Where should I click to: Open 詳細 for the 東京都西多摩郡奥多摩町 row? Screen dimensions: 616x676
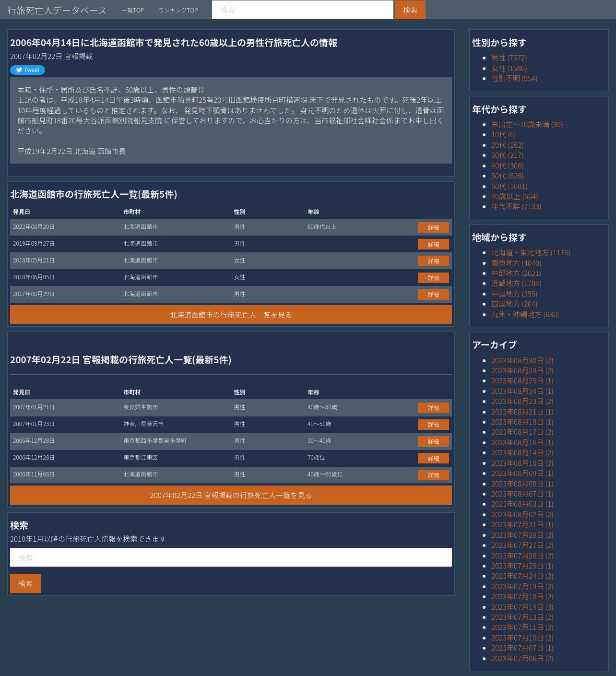pyautogui.click(x=433, y=441)
